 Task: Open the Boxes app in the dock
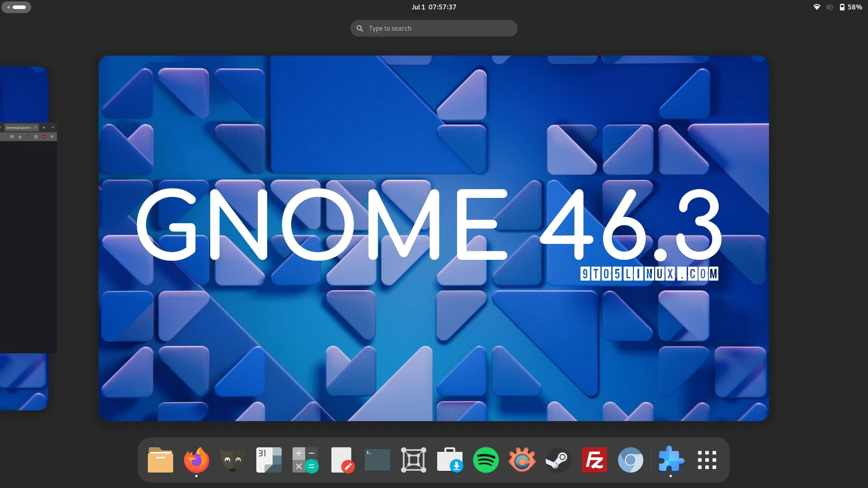(414, 460)
